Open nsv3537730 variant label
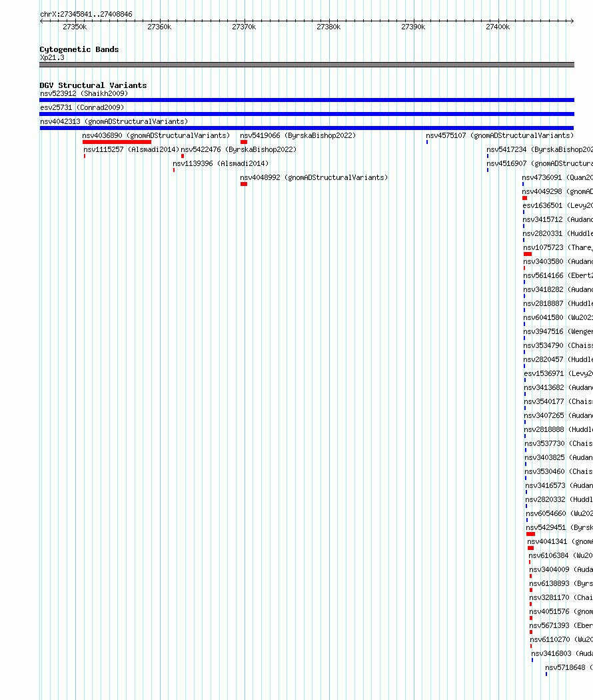Screen dimensions: 593x700 558,443
